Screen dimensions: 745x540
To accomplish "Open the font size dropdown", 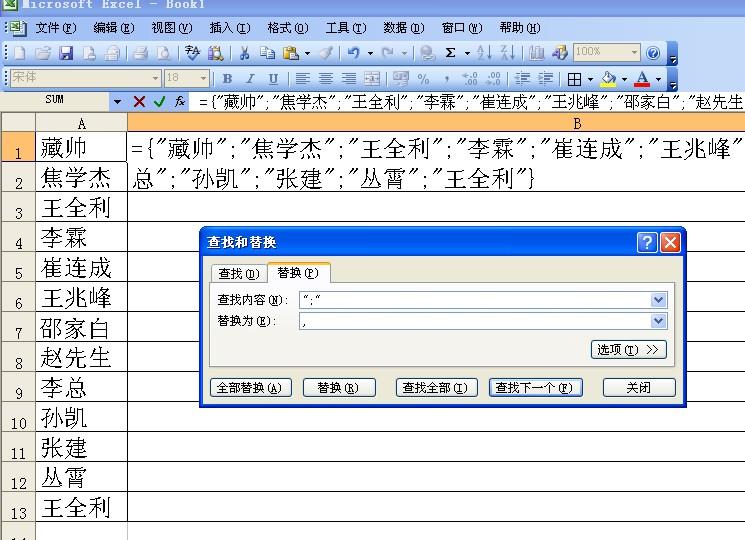I will 203,78.
